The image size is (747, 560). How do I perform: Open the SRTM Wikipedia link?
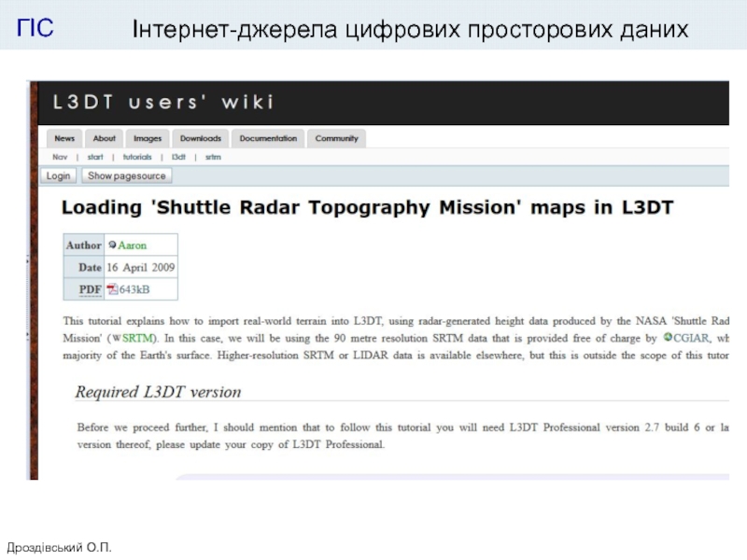pos(137,338)
